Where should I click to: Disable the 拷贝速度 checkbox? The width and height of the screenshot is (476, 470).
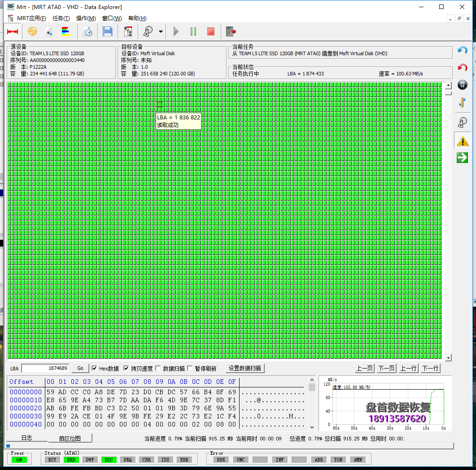click(127, 369)
